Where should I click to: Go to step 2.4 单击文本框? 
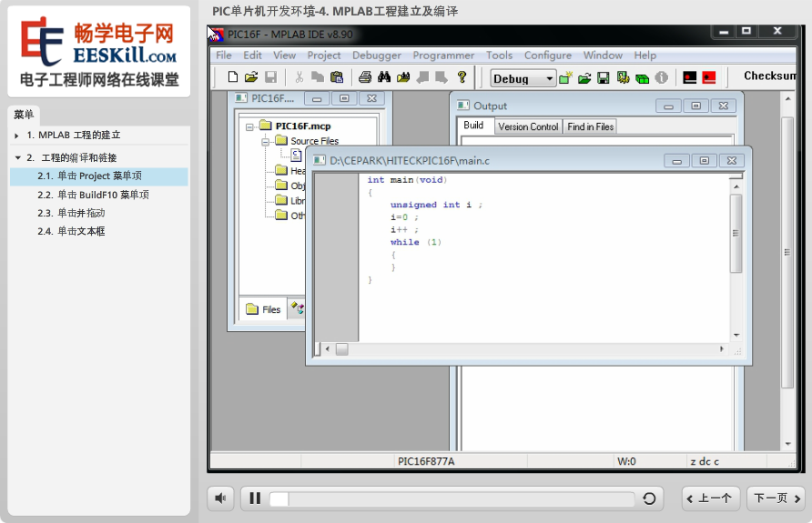pyautogui.click(x=99, y=231)
